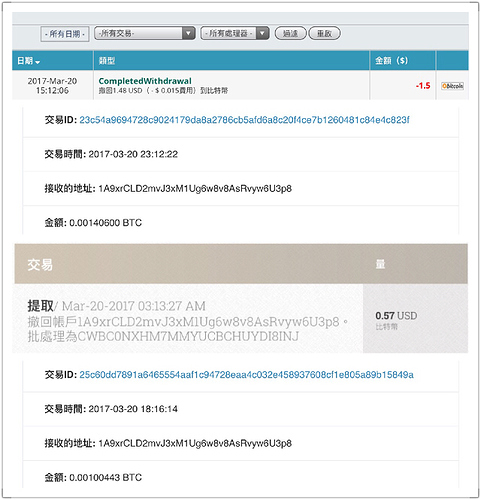This screenshot has height=500, width=481.
Task: Open transaction ID link starting 25c60dd7
Action: [x=246, y=375]
